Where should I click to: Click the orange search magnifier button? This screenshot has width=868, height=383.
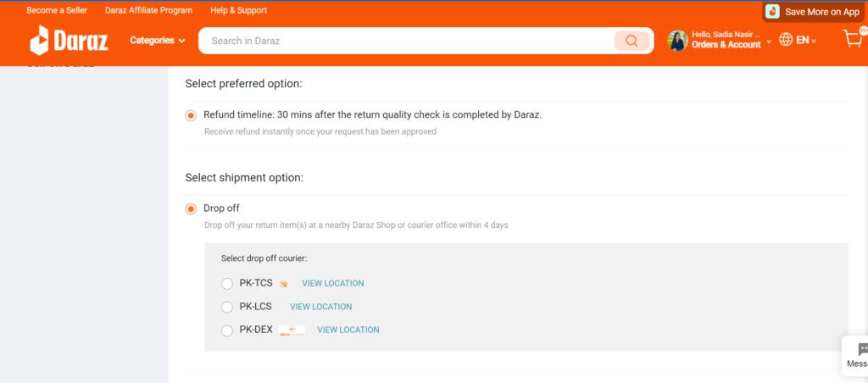(632, 41)
